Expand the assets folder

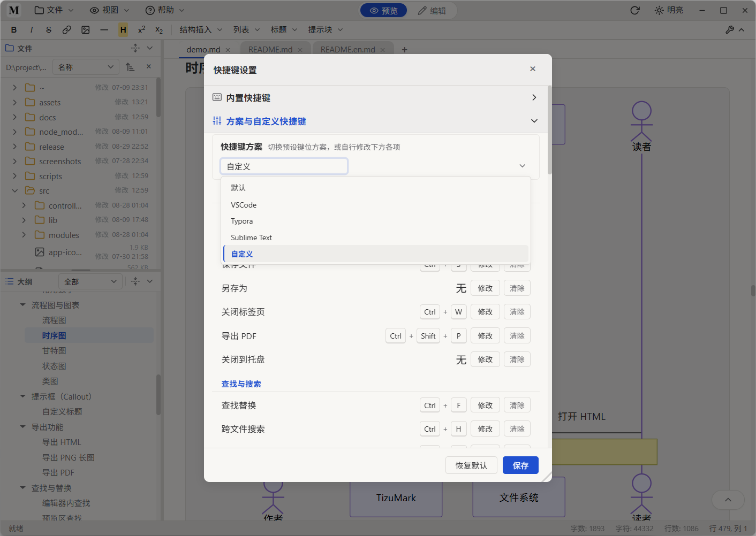point(15,102)
